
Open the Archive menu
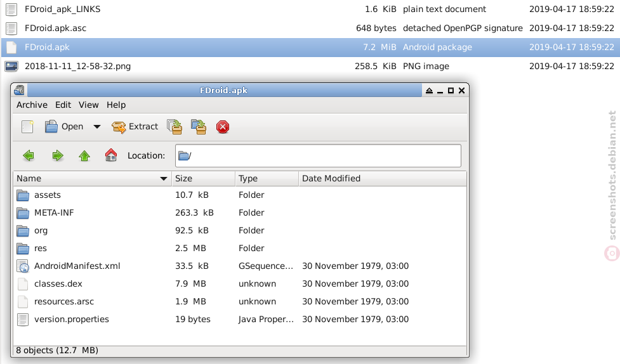tap(32, 105)
